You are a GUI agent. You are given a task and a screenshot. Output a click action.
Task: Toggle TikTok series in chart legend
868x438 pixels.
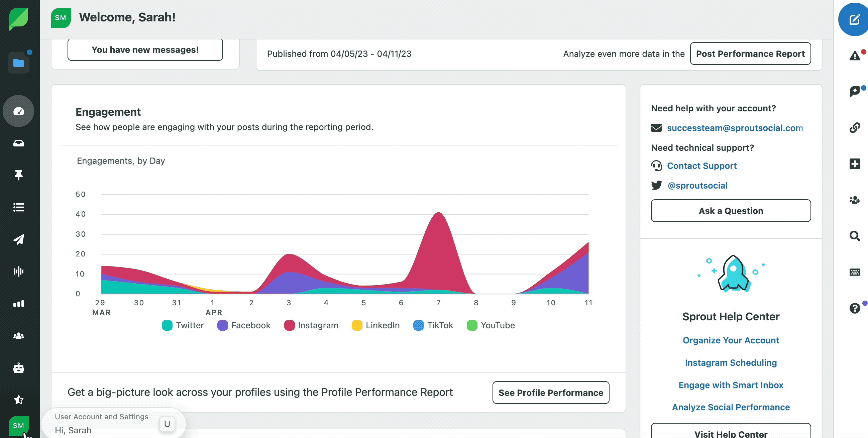[x=433, y=325]
